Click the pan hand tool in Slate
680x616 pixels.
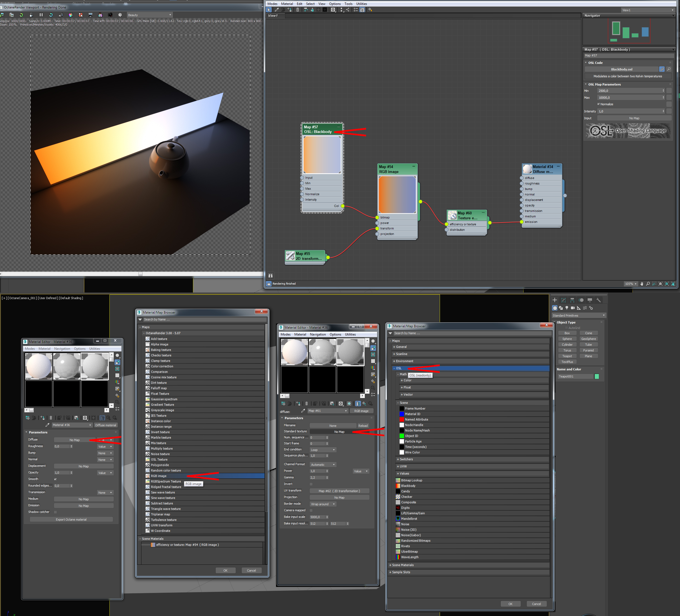click(642, 284)
